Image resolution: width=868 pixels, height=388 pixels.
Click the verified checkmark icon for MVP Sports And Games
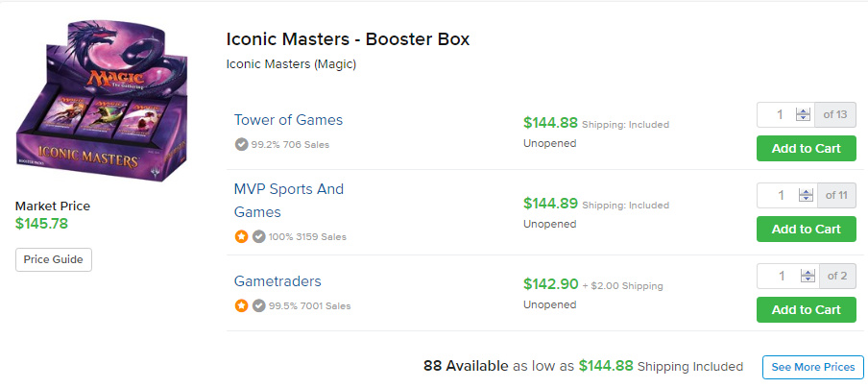[258, 237]
